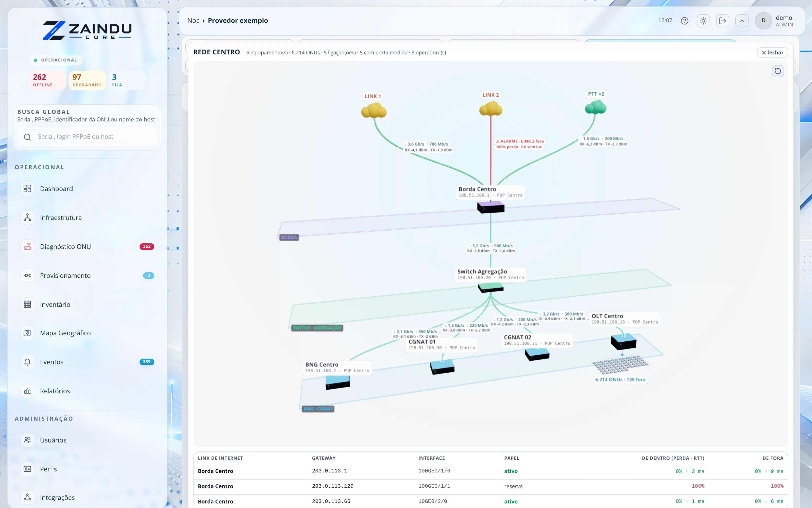Open Diagnóstico ONU menu item
This screenshot has height=508, width=812.
pyautogui.click(x=87, y=247)
